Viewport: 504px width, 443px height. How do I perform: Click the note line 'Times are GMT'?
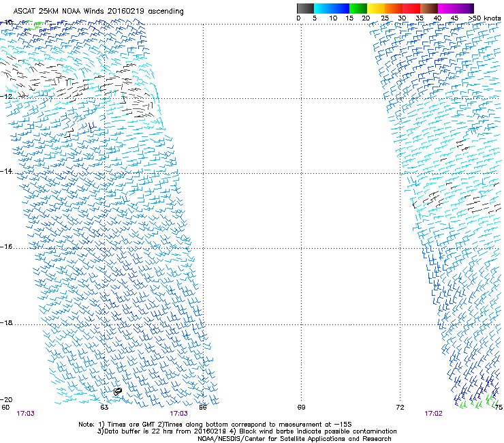pyautogui.click(x=131, y=425)
